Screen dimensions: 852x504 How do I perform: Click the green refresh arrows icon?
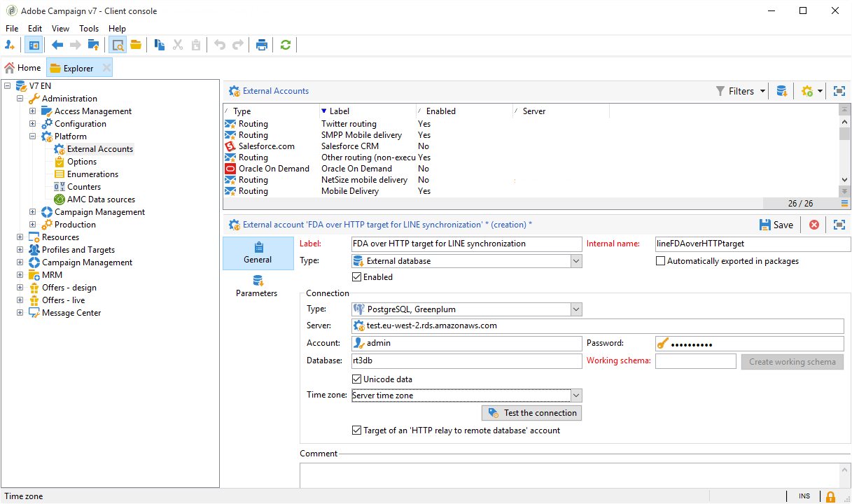pos(285,45)
